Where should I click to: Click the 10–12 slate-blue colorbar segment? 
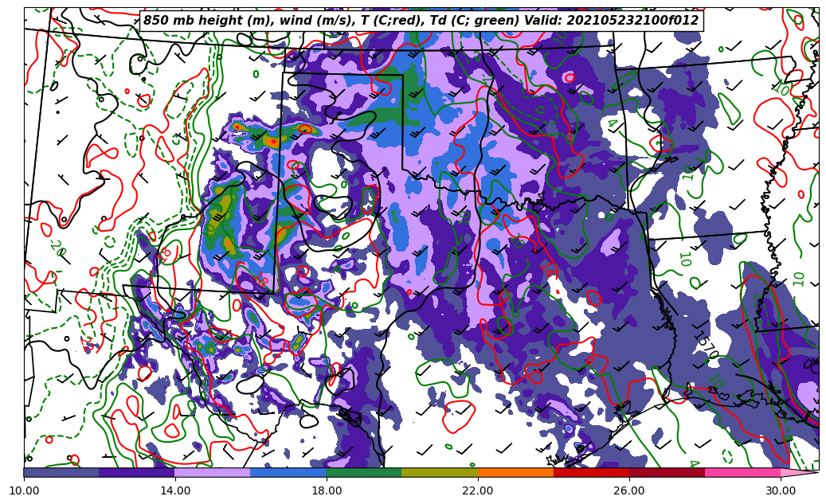coord(61,472)
